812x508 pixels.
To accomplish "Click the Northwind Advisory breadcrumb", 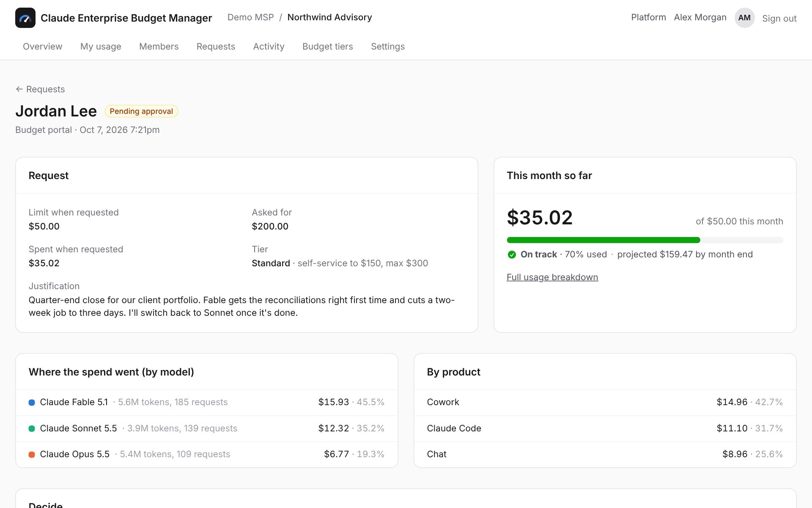I will pos(330,17).
